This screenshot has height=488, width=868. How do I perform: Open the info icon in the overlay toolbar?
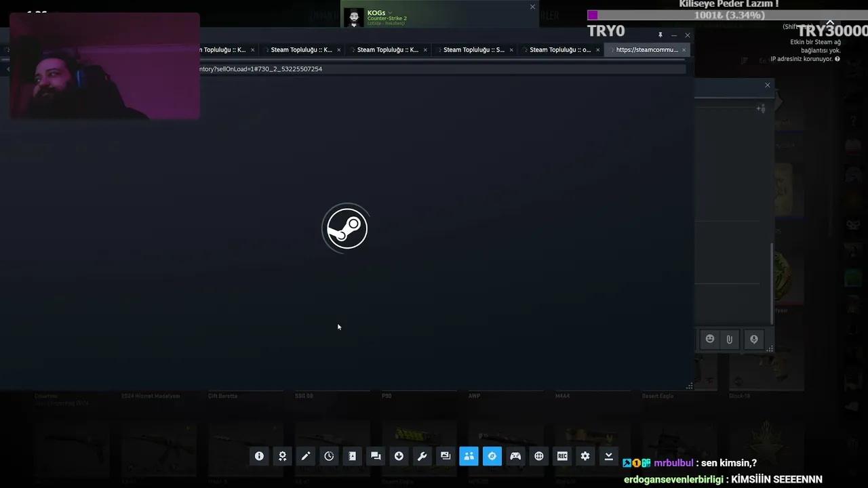tap(259, 456)
